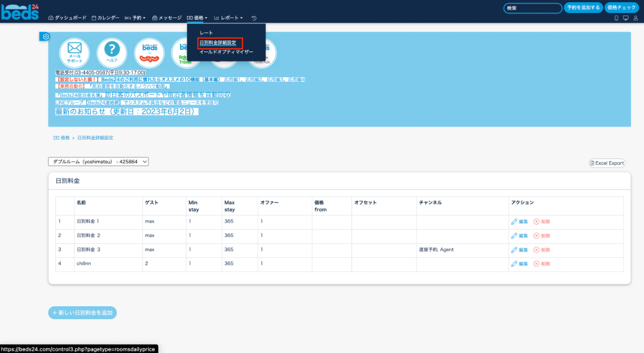Open the history clock icon
644x353 pixels.
coord(254,18)
